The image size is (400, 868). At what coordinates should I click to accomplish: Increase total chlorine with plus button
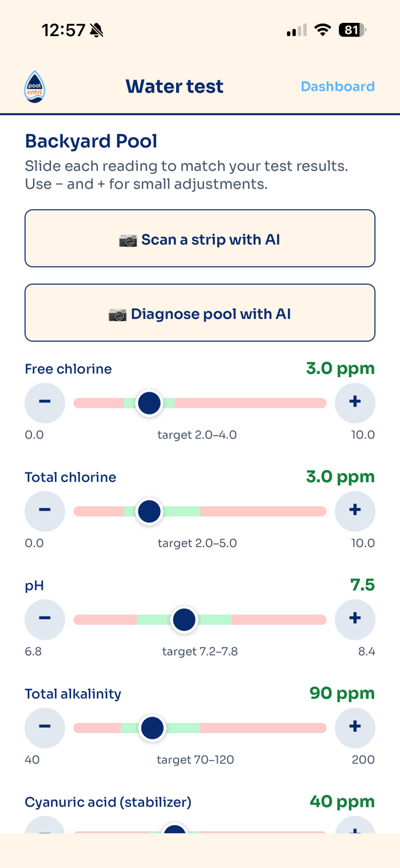tap(355, 511)
